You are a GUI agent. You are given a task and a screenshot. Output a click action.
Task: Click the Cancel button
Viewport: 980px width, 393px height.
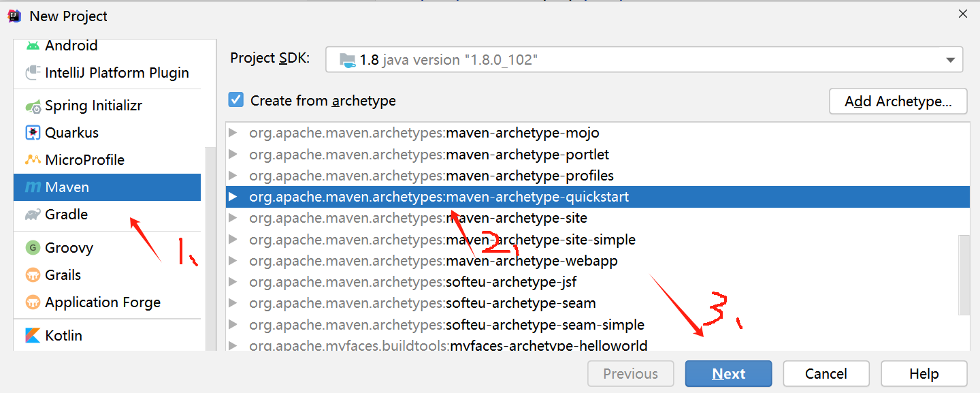pyautogui.click(x=826, y=374)
